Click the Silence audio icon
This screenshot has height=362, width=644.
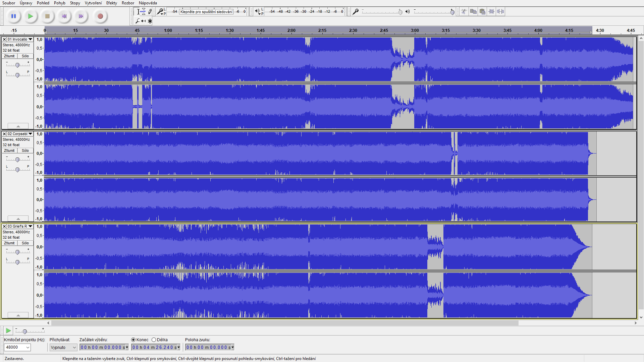pos(500,12)
